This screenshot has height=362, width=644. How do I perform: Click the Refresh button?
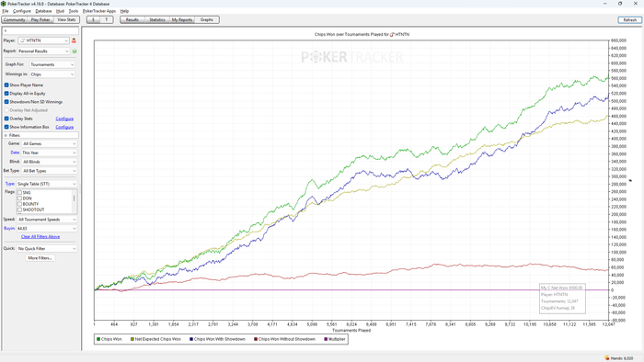[x=629, y=19]
